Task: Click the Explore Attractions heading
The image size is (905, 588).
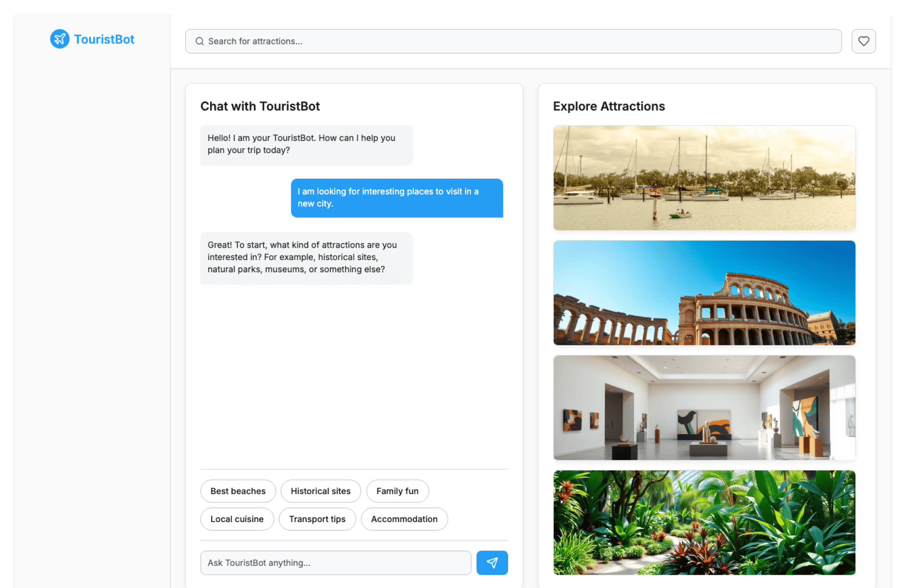Action: pos(609,106)
